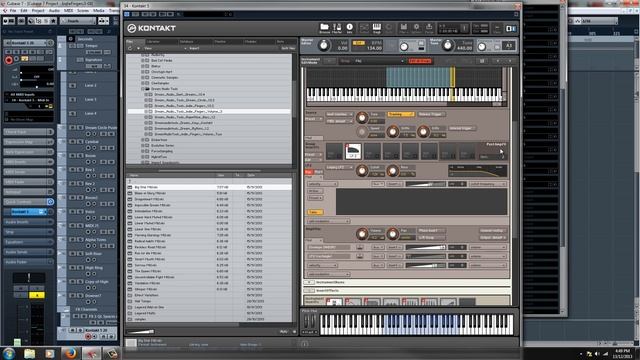The image size is (640, 360).
Task: Click Instr Nav button in the Kontakt browser
Action: point(287,48)
